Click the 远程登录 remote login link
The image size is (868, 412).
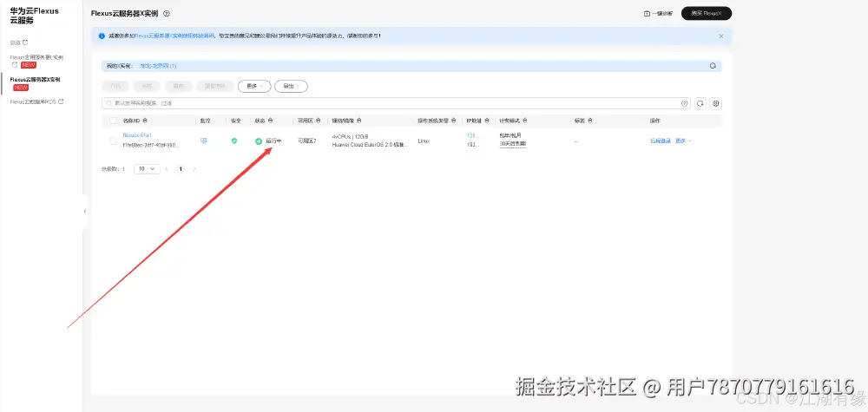pyautogui.click(x=660, y=141)
